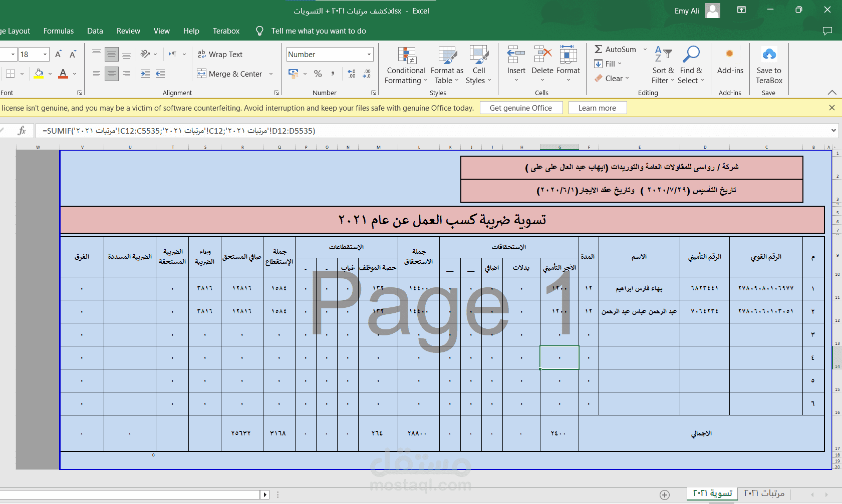This screenshot has width=842, height=504.
Task: Open Alignment settings dialog launcher
Action: (x=276, y=93)
